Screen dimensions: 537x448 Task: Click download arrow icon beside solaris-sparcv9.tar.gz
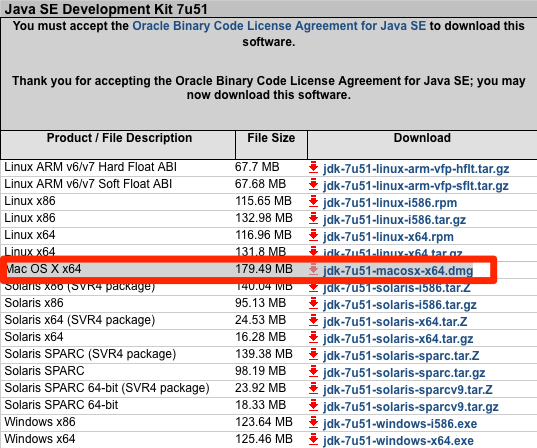313,406
